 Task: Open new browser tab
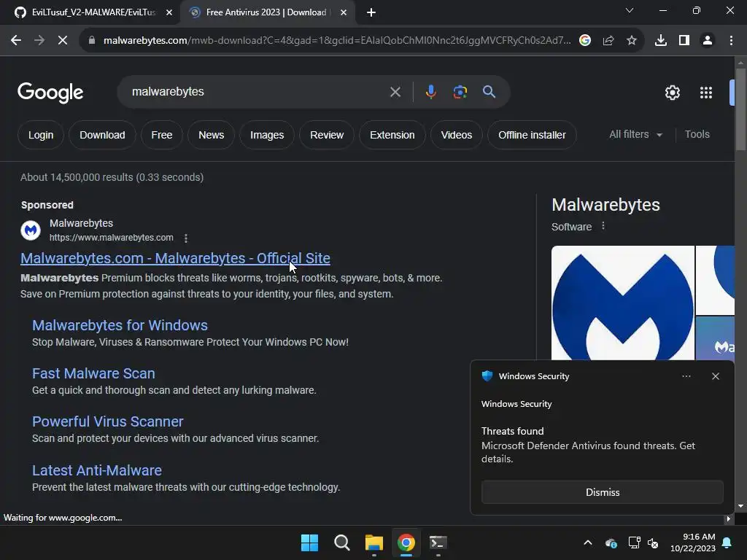371,12
